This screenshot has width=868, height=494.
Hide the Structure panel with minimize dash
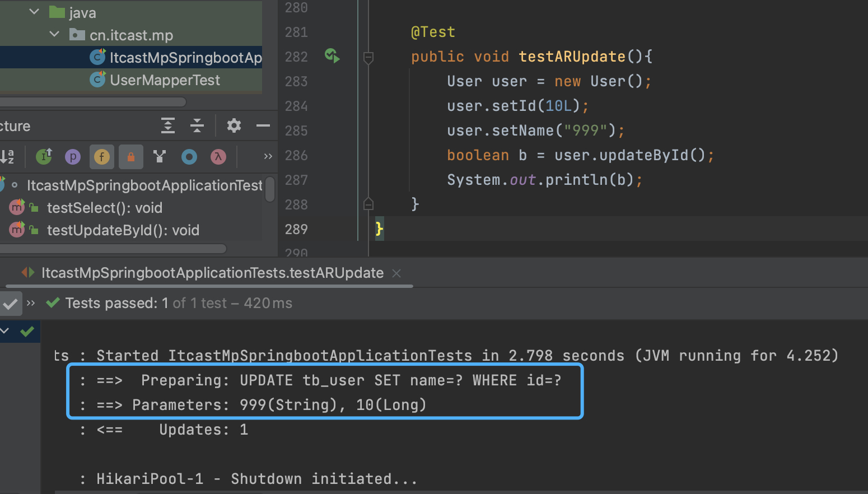[x=263, y=125]
